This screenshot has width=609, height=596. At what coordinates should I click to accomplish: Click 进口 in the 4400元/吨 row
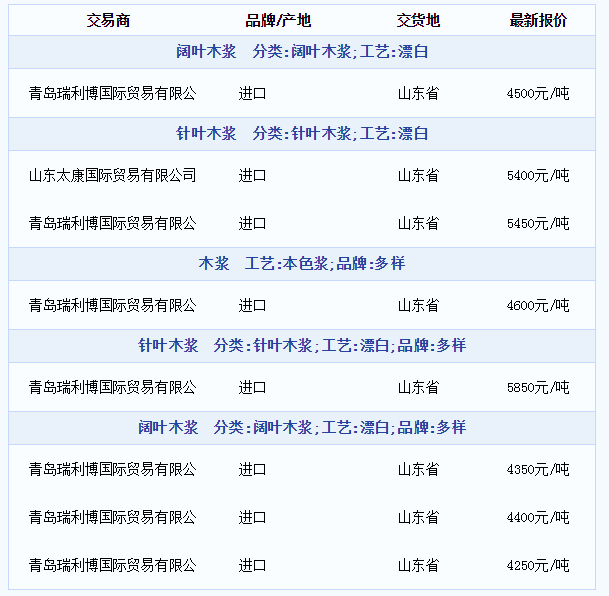click(252, 518)
